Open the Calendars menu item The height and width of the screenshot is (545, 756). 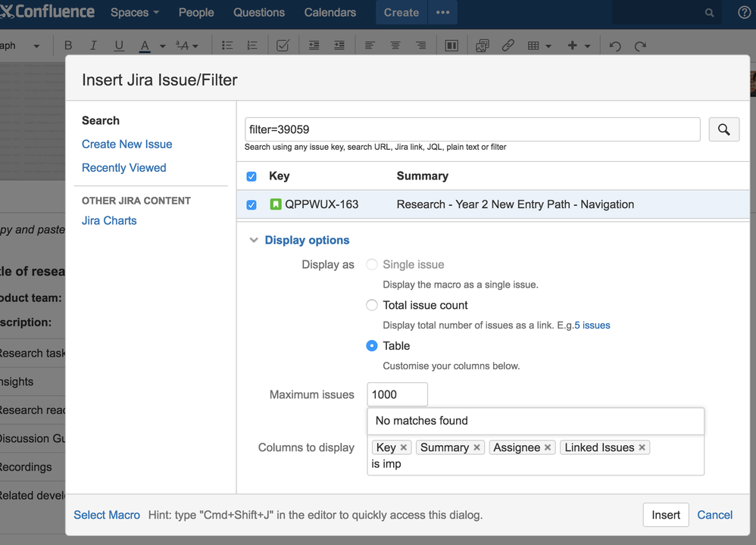coord(330,13)
